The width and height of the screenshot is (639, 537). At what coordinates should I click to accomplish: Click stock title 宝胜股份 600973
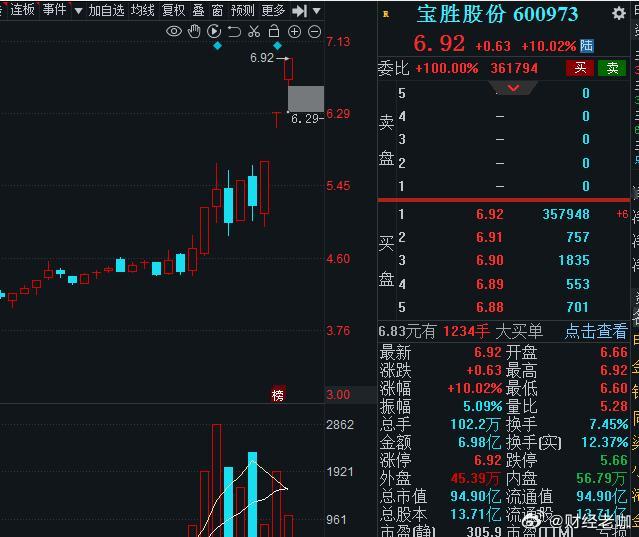coord(497,15)
